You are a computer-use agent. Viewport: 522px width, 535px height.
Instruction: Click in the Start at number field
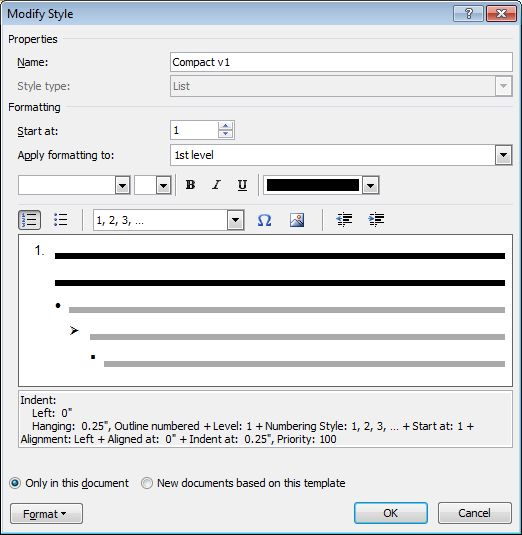(194, 130)
